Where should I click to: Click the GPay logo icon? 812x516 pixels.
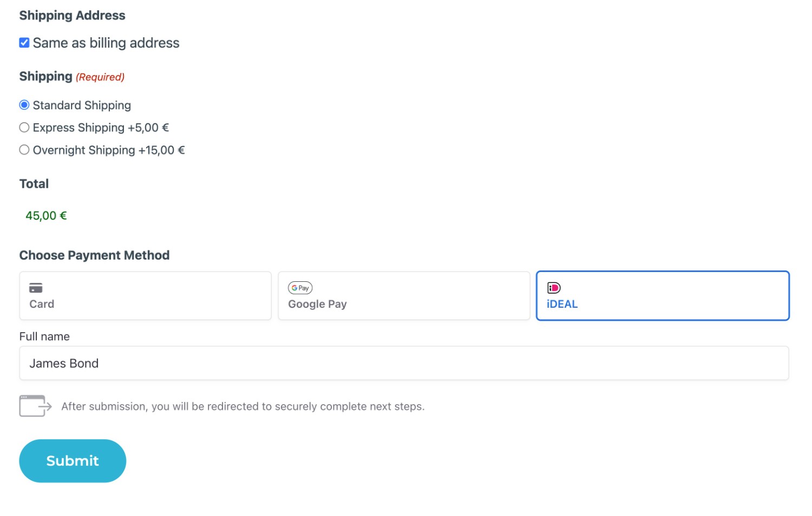click(300, 288)
